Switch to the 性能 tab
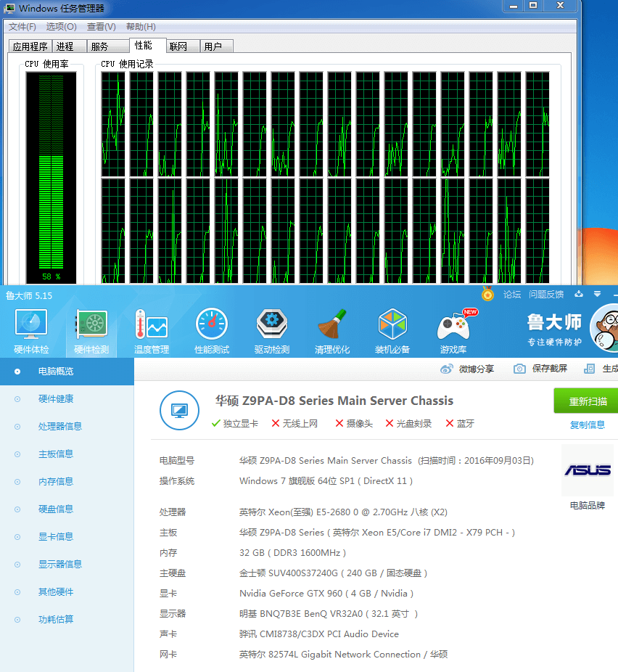The height and width of the screenshot is (672, 618). (x=147, y=46)
